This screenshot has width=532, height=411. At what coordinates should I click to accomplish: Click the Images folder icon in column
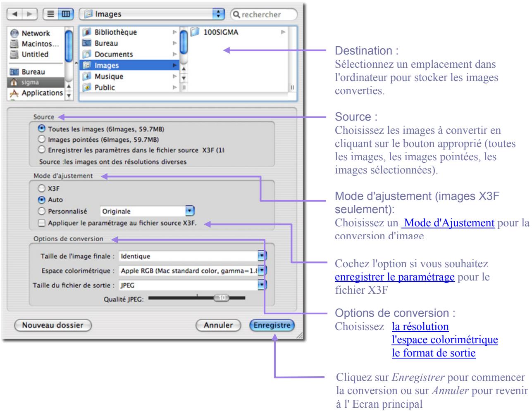coord(86,65)
